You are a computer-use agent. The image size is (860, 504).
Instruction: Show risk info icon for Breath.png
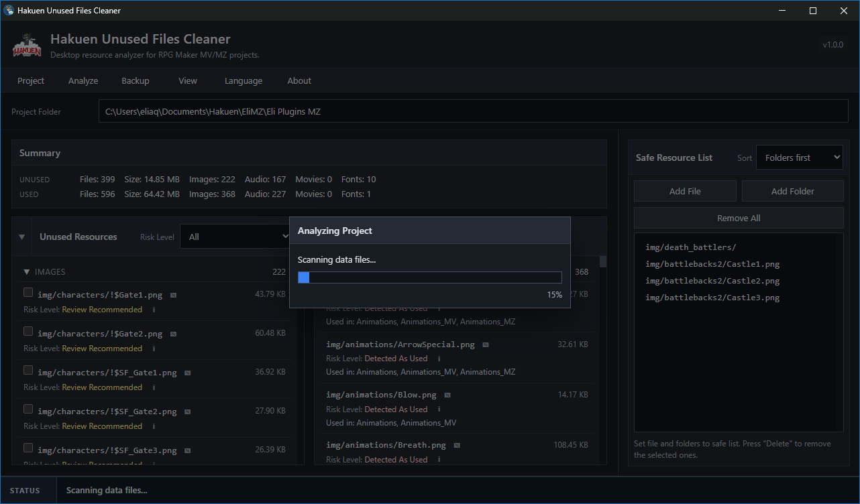pos(439,460)
